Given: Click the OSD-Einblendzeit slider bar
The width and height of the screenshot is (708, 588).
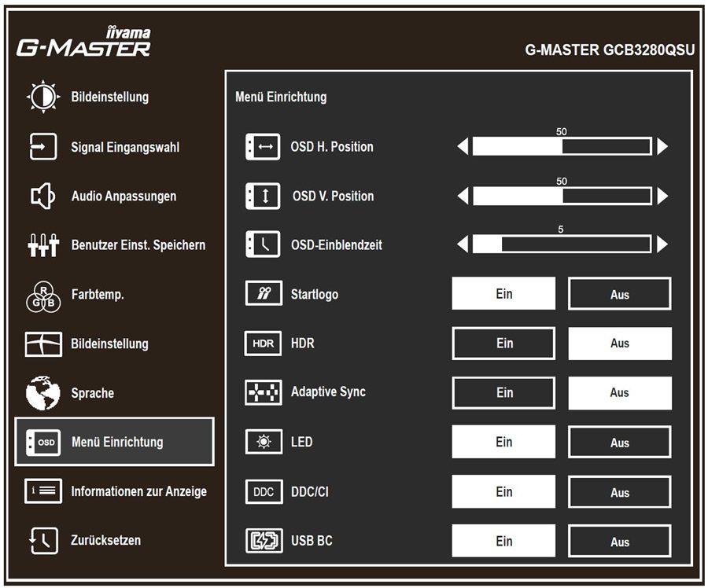Looking at the screenshot, I should [x=562, y=244].
